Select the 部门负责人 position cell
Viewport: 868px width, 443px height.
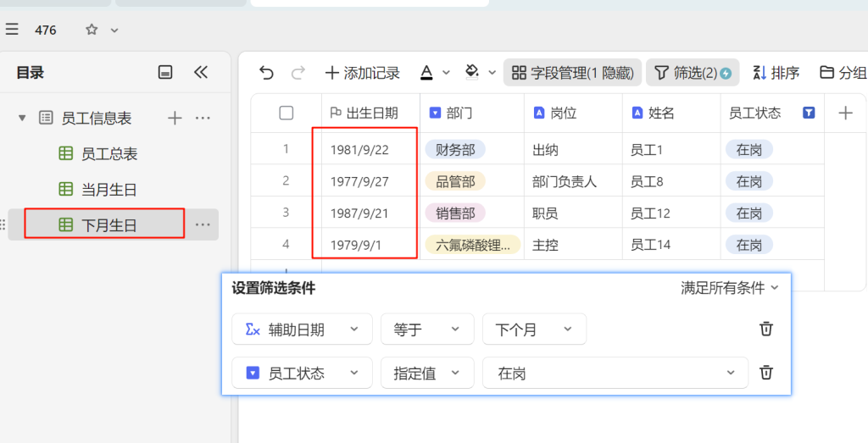574,181
